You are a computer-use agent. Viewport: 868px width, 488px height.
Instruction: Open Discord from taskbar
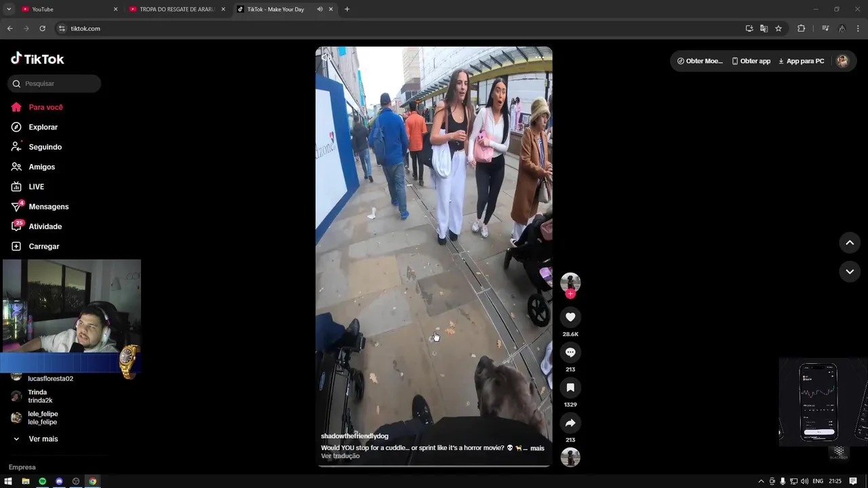(59, 481)
